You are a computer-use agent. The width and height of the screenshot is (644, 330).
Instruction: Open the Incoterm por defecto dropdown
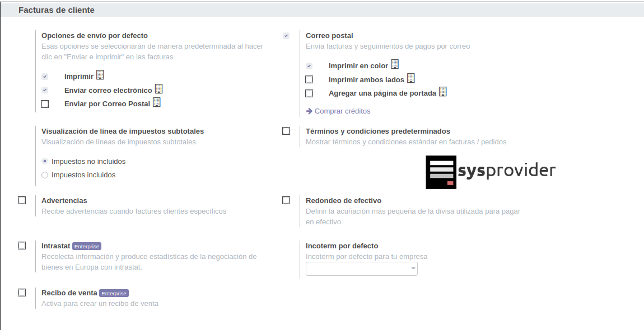tap(361, 268)
